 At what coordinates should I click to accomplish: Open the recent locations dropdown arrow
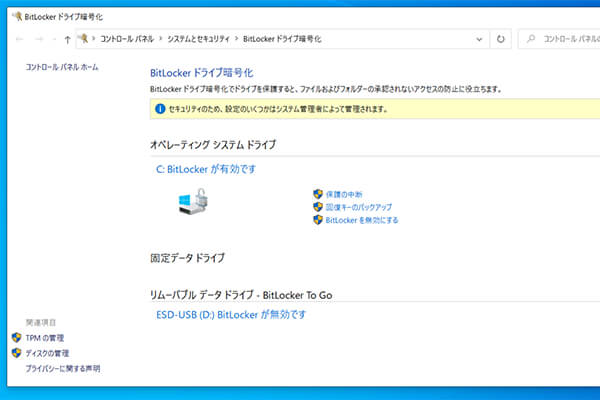pyautogui.click(x=54, y=39)
